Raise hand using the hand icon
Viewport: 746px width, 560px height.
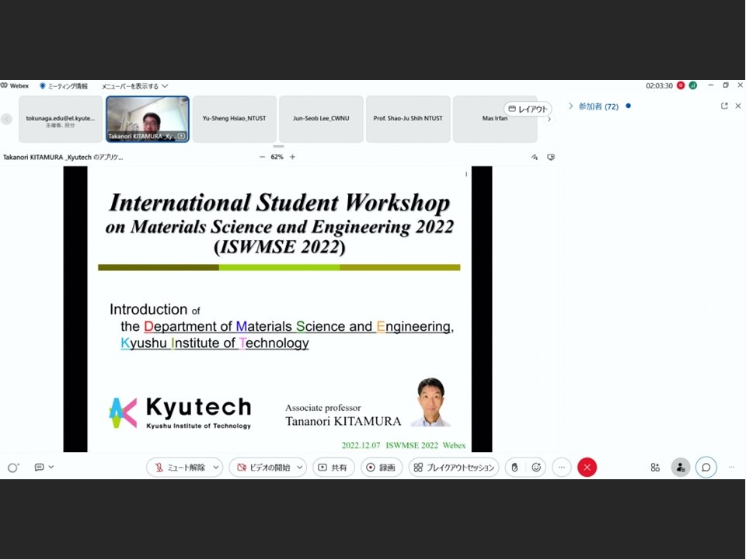click(514, 468)
